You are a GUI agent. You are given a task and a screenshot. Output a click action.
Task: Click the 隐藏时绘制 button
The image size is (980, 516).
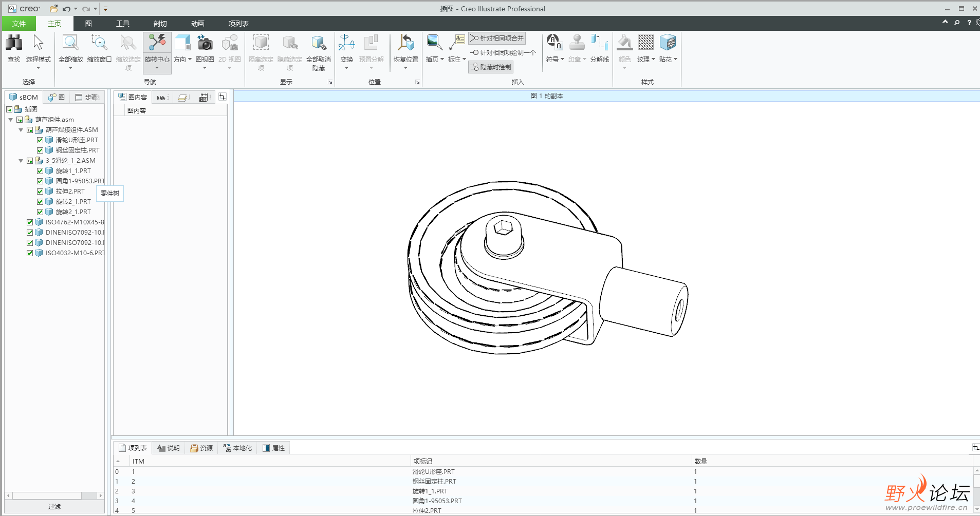tap(491, 67)
